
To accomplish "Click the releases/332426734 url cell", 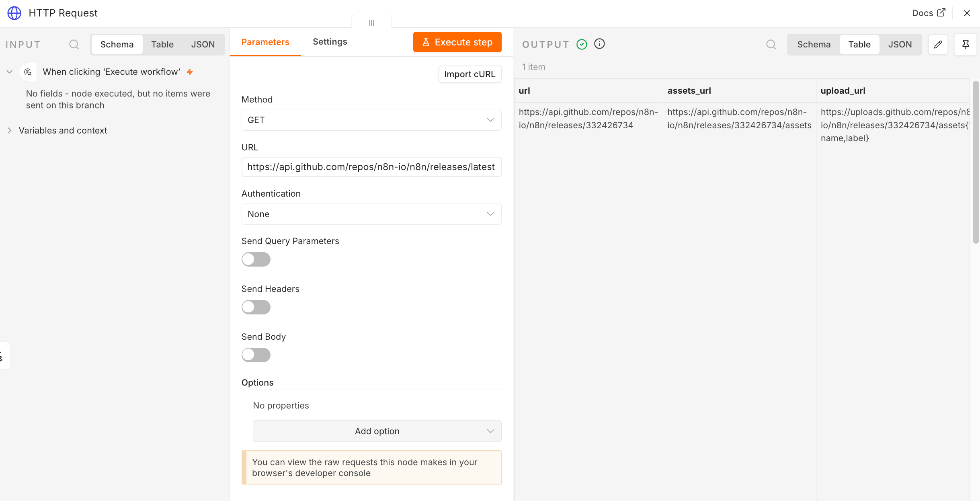I will point(588,119).
